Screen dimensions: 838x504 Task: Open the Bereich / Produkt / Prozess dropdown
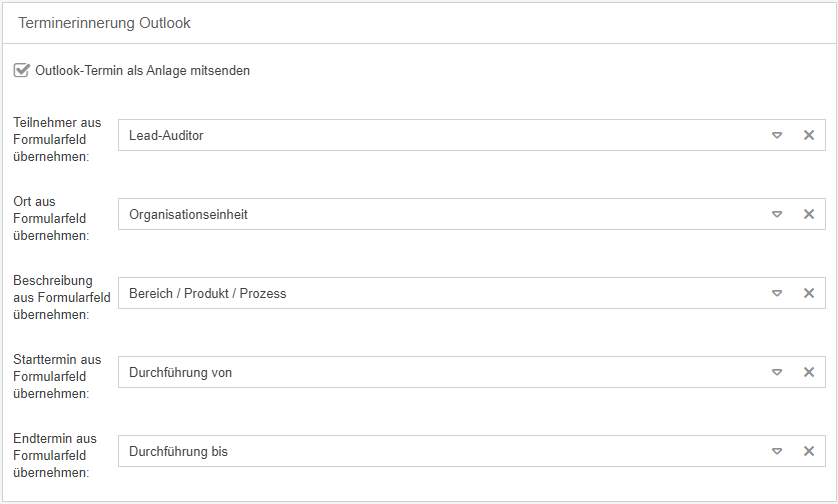pos(777,293)
